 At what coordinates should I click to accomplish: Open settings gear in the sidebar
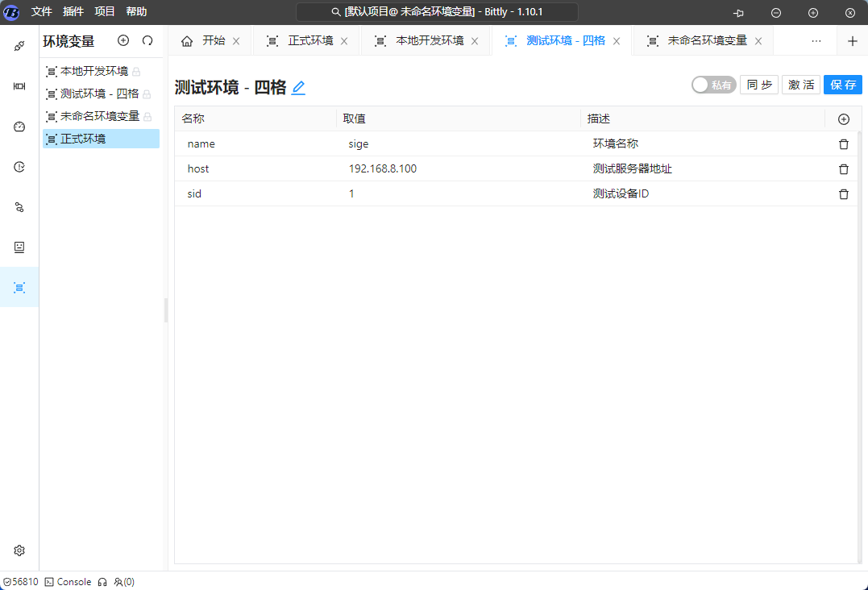click(19, 551)
